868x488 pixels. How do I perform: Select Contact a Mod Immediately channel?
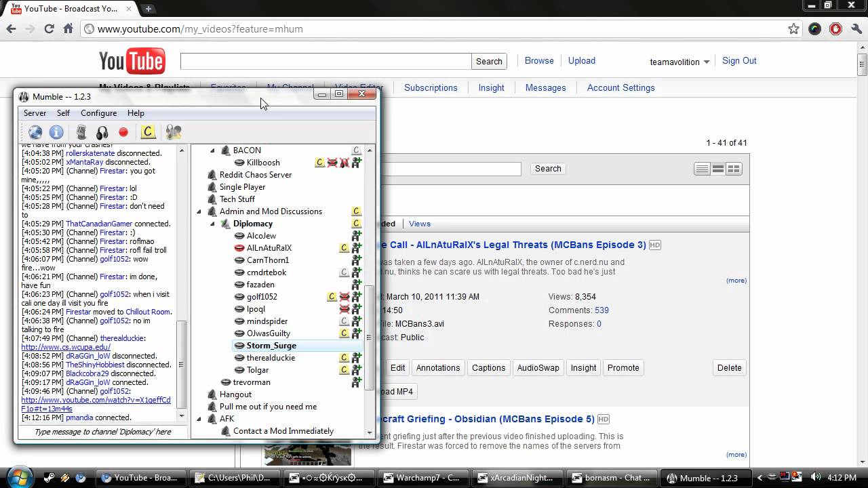283,431
